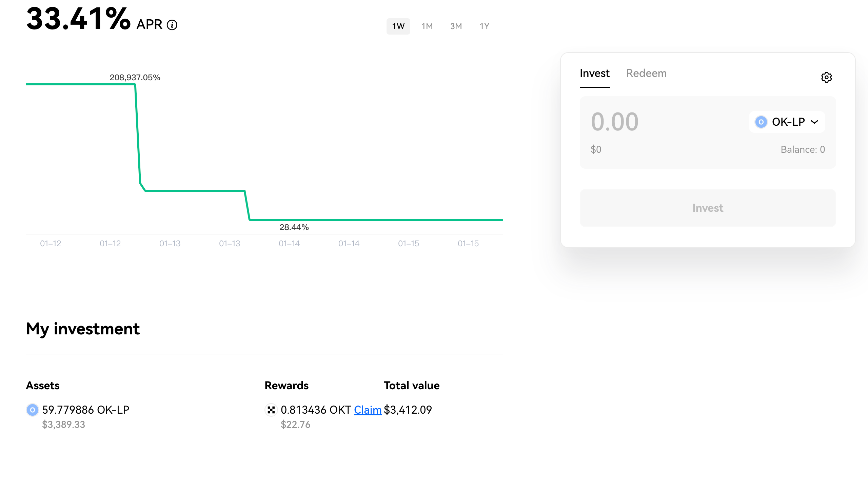Switch to the Redeem tab

tap(646, 73)
